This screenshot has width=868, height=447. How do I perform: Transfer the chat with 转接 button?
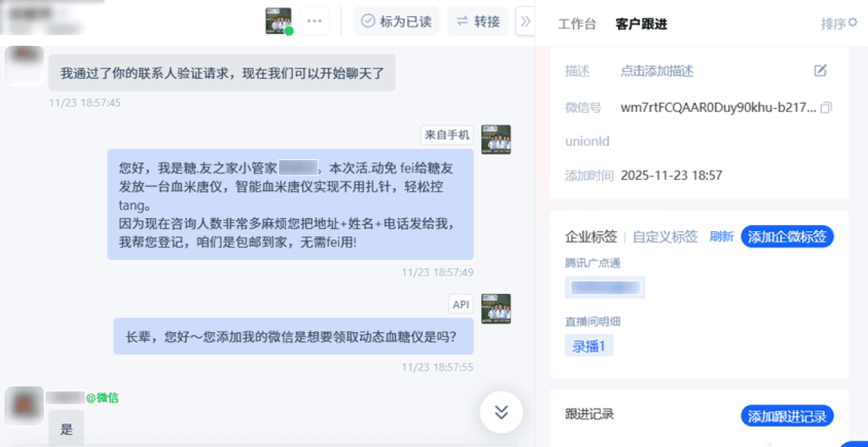[x=478, y=21]
